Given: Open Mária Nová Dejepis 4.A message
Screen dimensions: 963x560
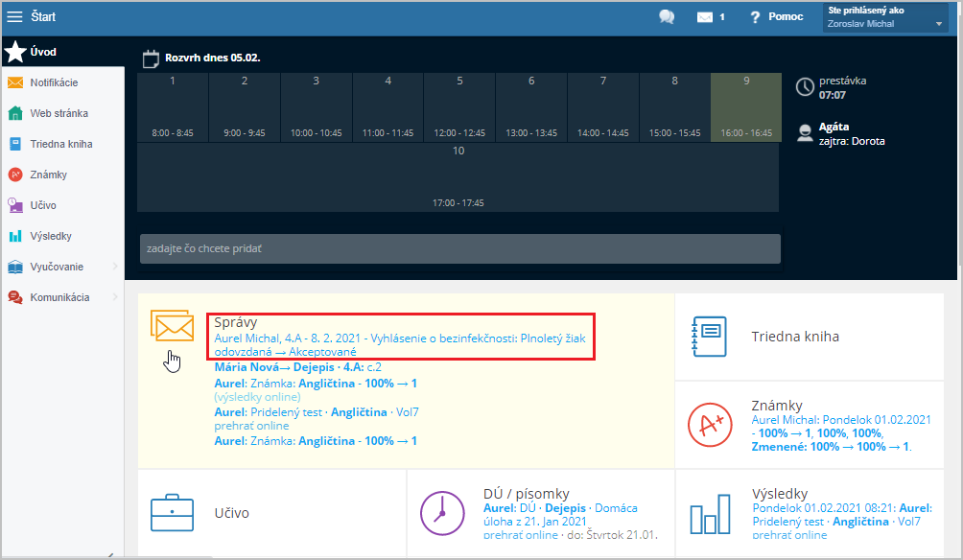Looking at the screenshot, I should click(x=298, y=367).
